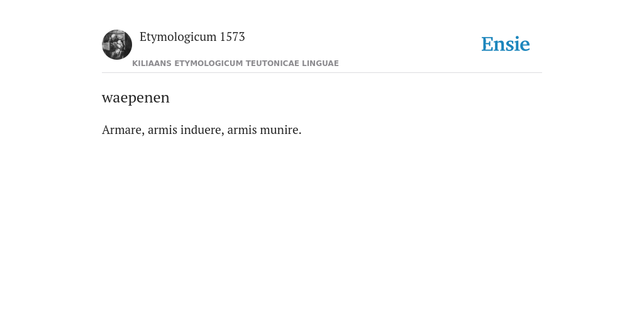Screen dimensions: 644x322
Task: Click the year 1573 in the title
Action: (233, 37)
